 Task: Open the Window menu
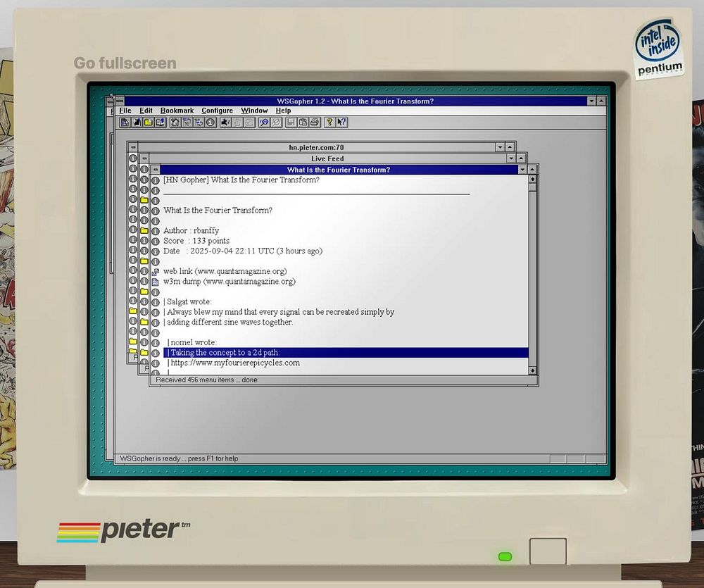254,111
